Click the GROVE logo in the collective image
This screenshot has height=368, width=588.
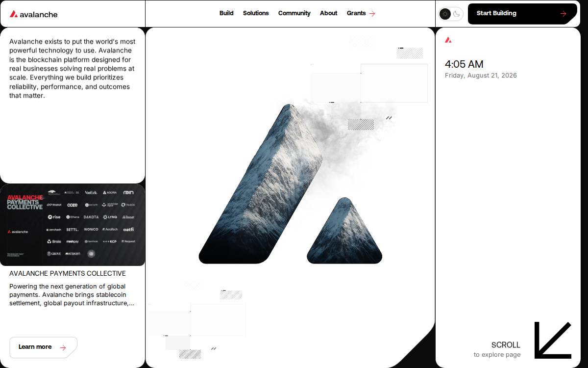[x=54, y=254]
